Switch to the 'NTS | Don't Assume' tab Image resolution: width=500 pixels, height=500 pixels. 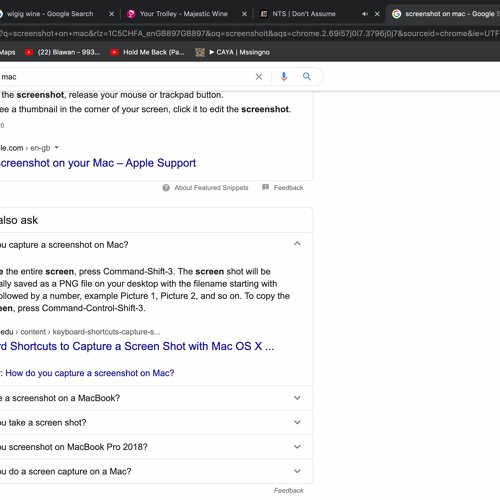point(304,14)
